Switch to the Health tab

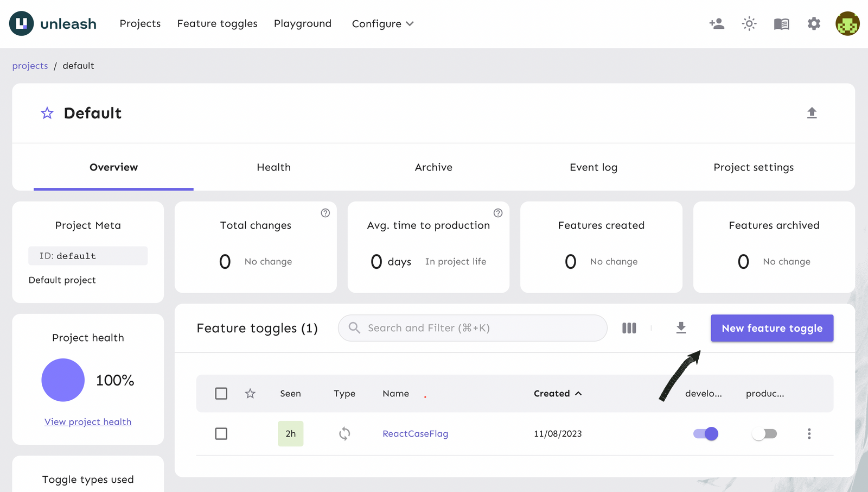(x=273, y=167)
